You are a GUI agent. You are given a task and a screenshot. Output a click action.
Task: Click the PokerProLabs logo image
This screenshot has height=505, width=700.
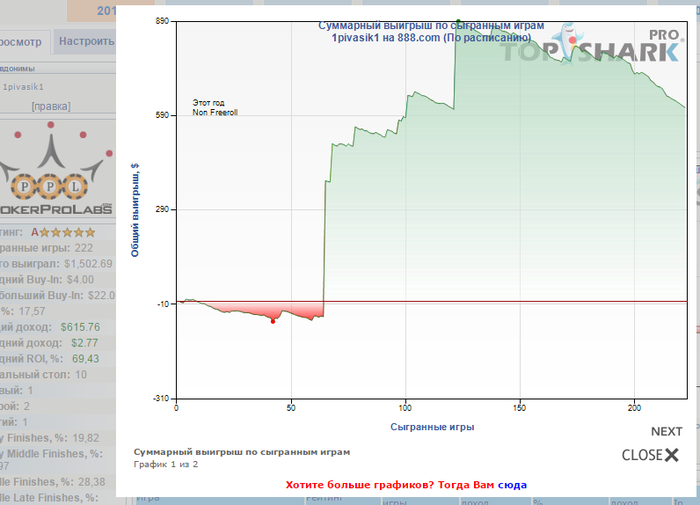pos(57,169)
